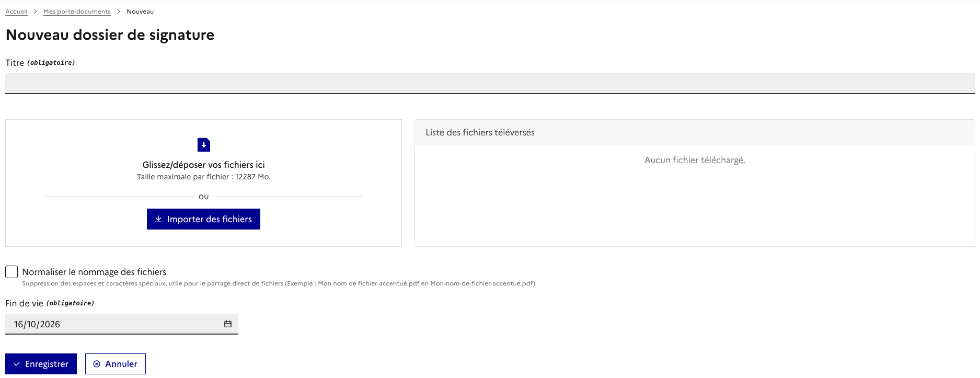Open the calendar picker icon for Fin de vie
The width and height of the screenshot is (980, 378).
click(228, 324)
